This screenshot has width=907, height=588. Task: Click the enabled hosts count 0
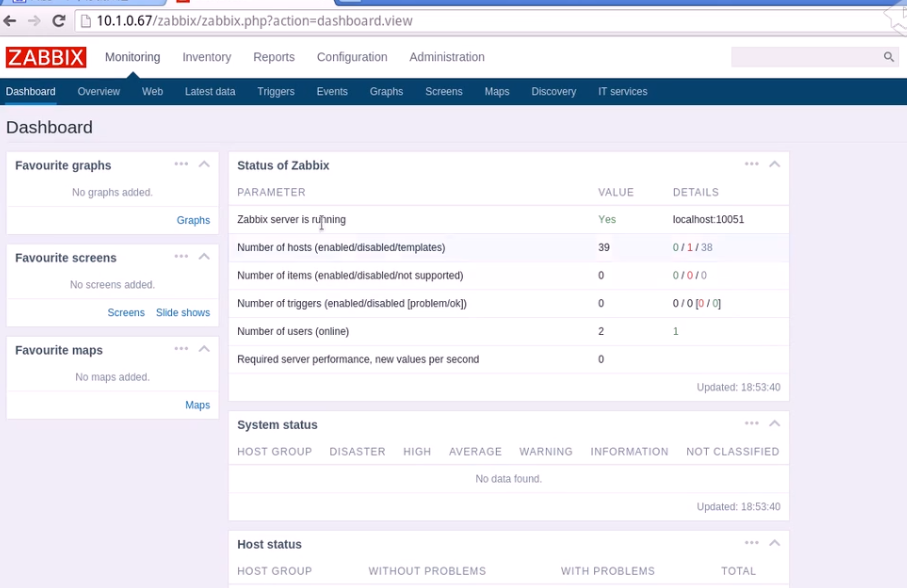pos(676,247)
